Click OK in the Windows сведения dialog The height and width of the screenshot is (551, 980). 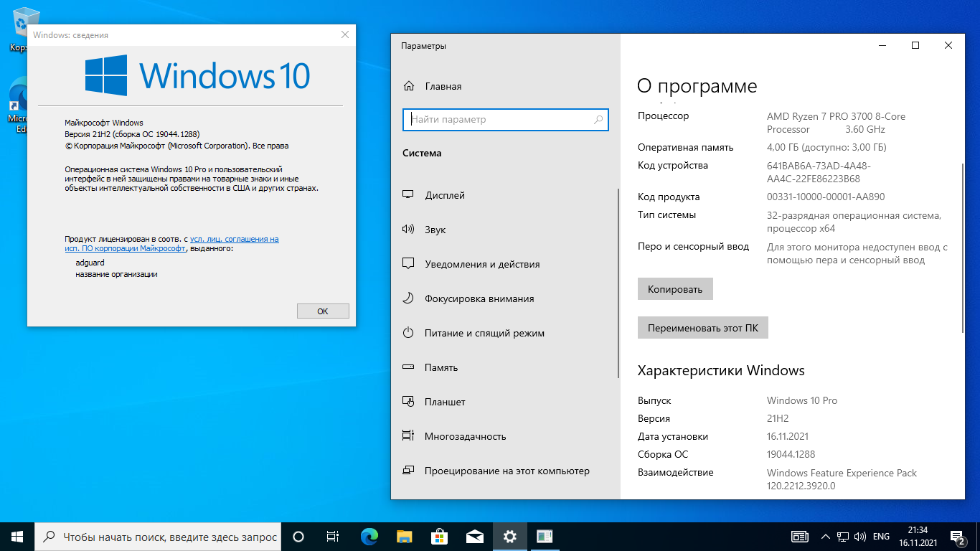point(323,311)
